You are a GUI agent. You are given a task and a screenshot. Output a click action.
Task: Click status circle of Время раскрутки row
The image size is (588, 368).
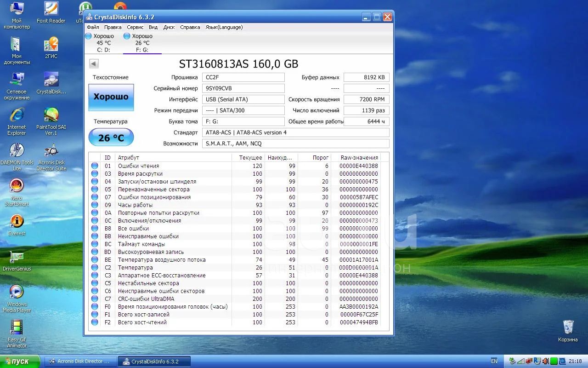pyautogui.click(x=95, y=174)
